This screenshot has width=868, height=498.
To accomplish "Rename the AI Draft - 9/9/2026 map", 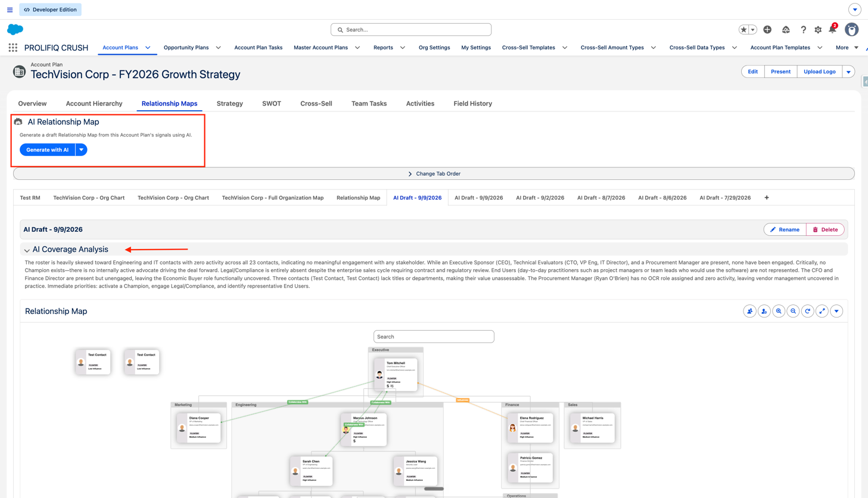I will pos(785,229).
